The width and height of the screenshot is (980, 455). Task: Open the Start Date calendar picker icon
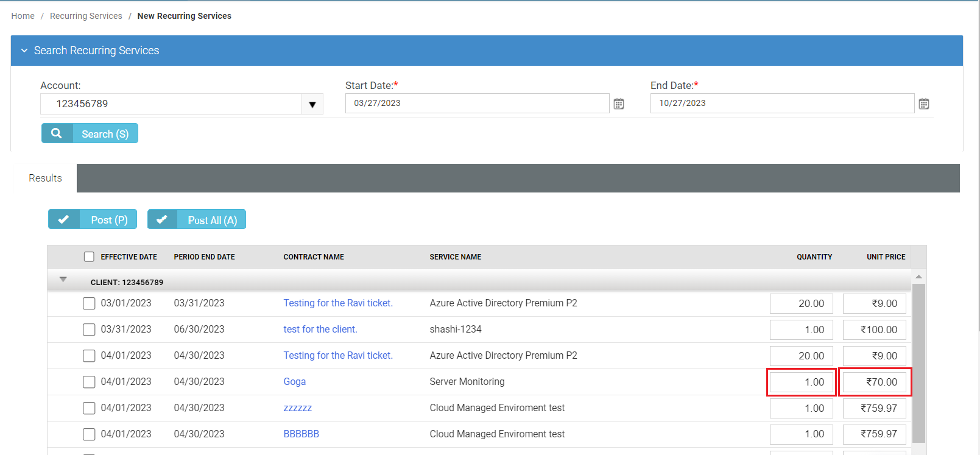619,104
